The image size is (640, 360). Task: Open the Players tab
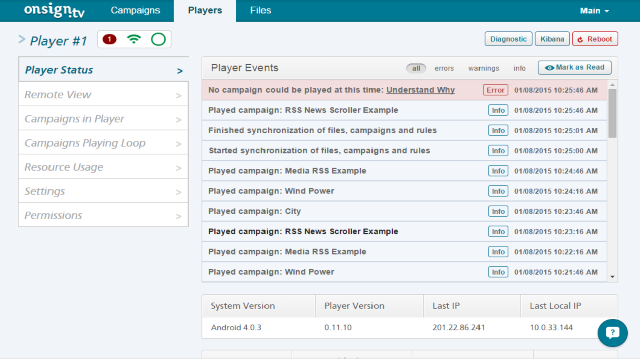(x=205, y=11)
